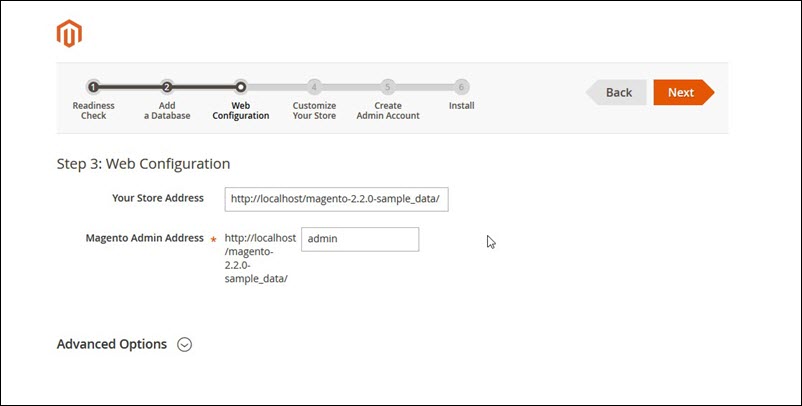Jump to the Create Admin Account step label
The width and height of the screenshot is (802, 406).
pos(388,110)
